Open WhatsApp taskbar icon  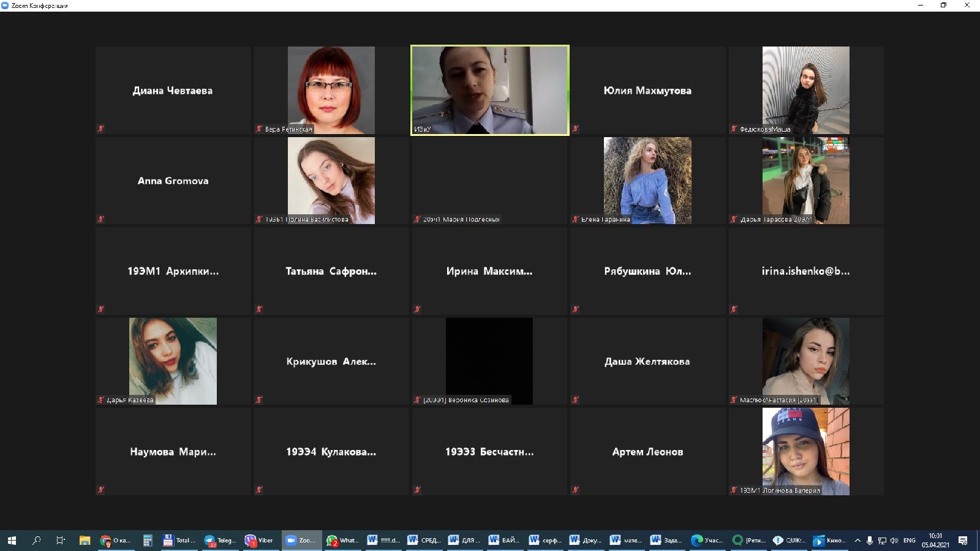coord(341,540)
